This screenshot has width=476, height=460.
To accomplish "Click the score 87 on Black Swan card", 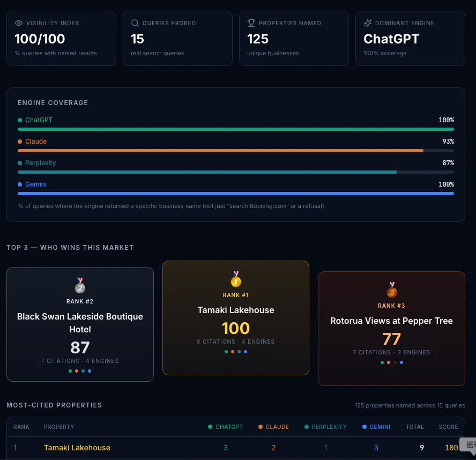I will 80,347.
